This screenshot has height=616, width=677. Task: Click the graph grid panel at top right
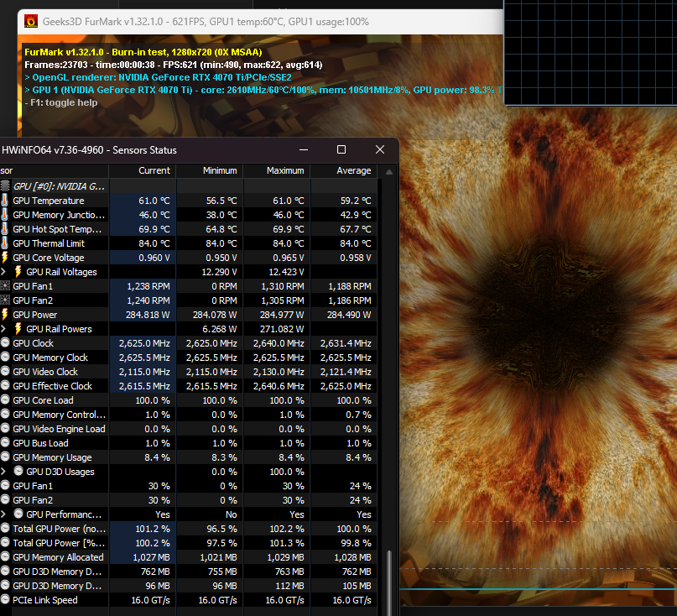pyautogui.click(x=591, y=52)
